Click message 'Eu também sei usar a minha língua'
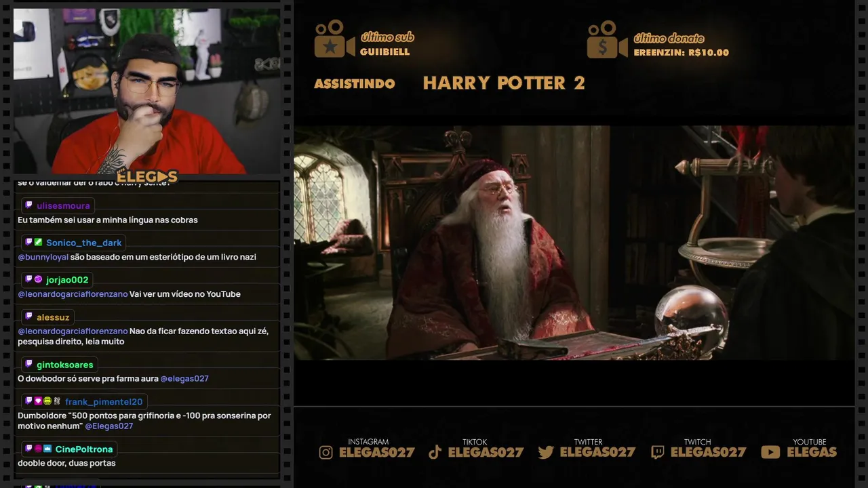Viewport: 868px width, 488px height. click(108, 220)
